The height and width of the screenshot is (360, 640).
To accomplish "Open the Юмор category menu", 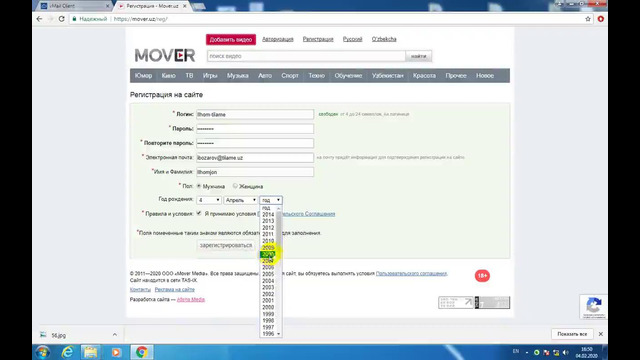I will 143,76.
